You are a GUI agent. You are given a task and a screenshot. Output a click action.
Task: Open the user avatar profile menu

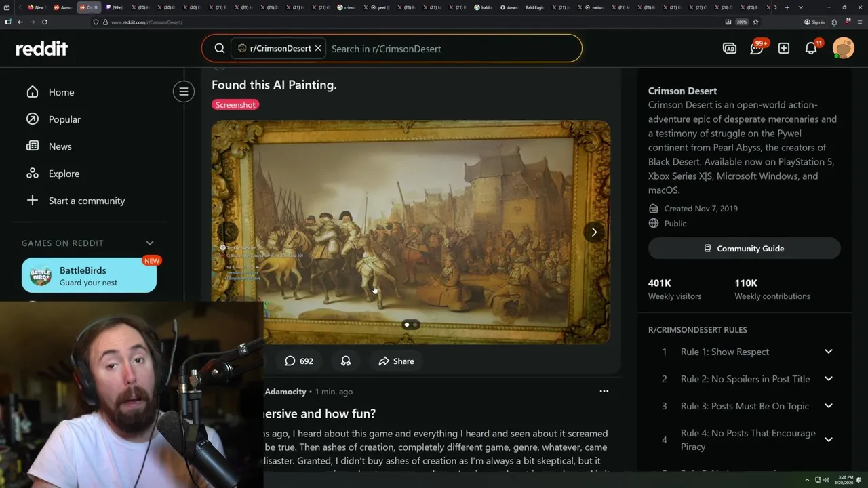pyautogui.click(x=844, y=48)
